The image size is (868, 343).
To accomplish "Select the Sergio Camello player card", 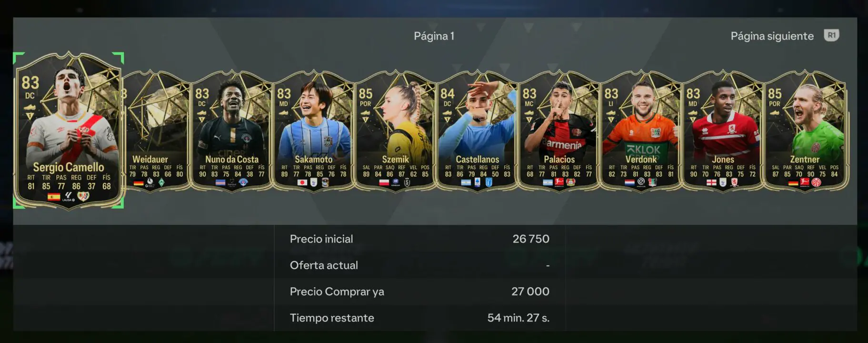I will click(x=69, y=130).
